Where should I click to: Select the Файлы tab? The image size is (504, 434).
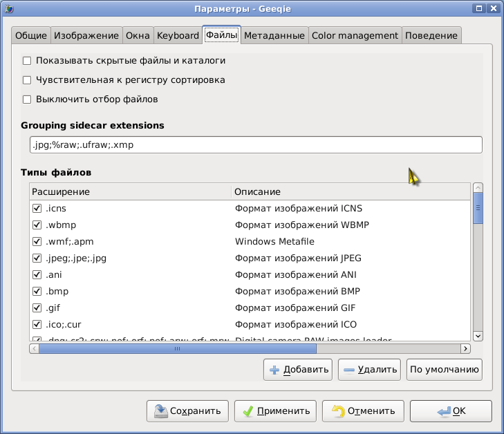[x=221, y=35]
